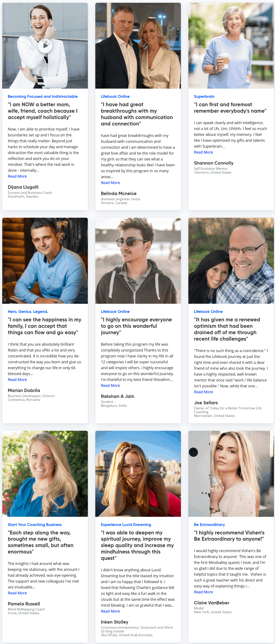Viewport: 275px width, 644px height.
Task: Click "Abu Dhabi, United Arab Emirates" location
Action: click(127, 635)
